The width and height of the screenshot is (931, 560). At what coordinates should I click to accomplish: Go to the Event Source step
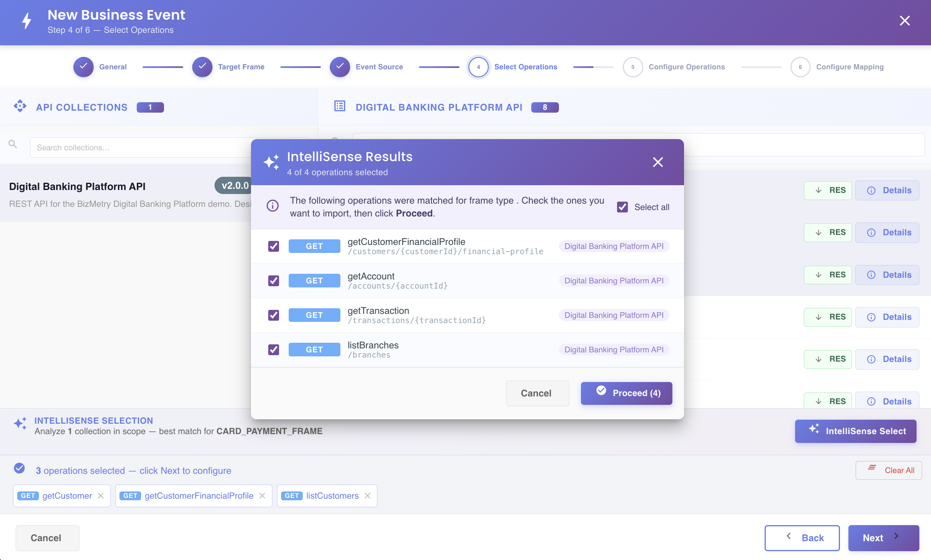tap(366, 67)
